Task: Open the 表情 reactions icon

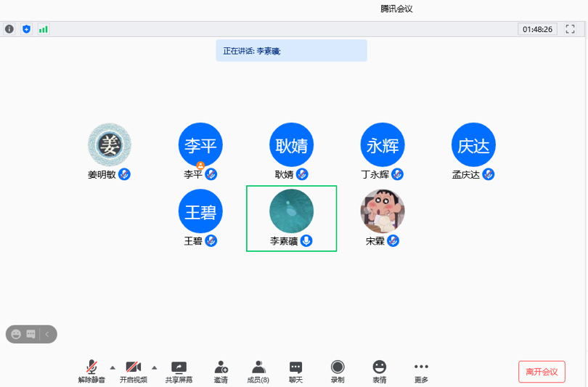Action: (x=380, y=372)
